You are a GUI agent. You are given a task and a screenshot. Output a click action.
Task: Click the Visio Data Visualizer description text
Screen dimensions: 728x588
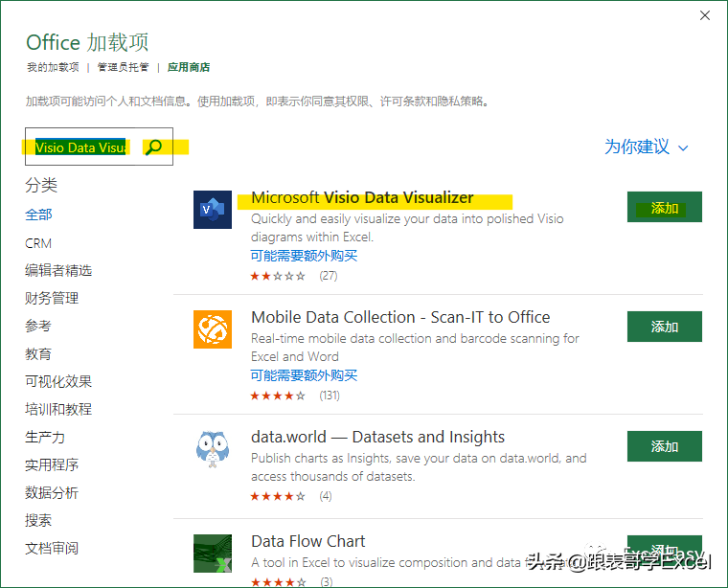pyautogui.click(x=407, y=228)
